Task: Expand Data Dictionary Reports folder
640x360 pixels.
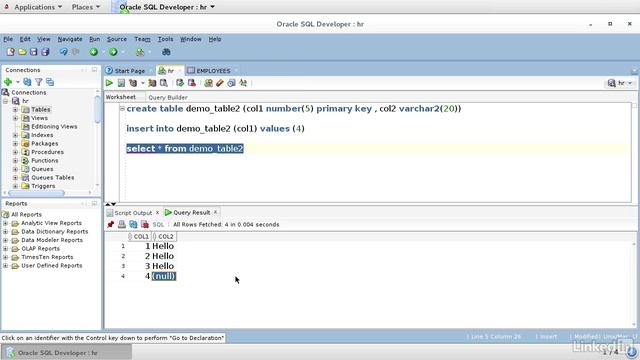Action: 5,232
